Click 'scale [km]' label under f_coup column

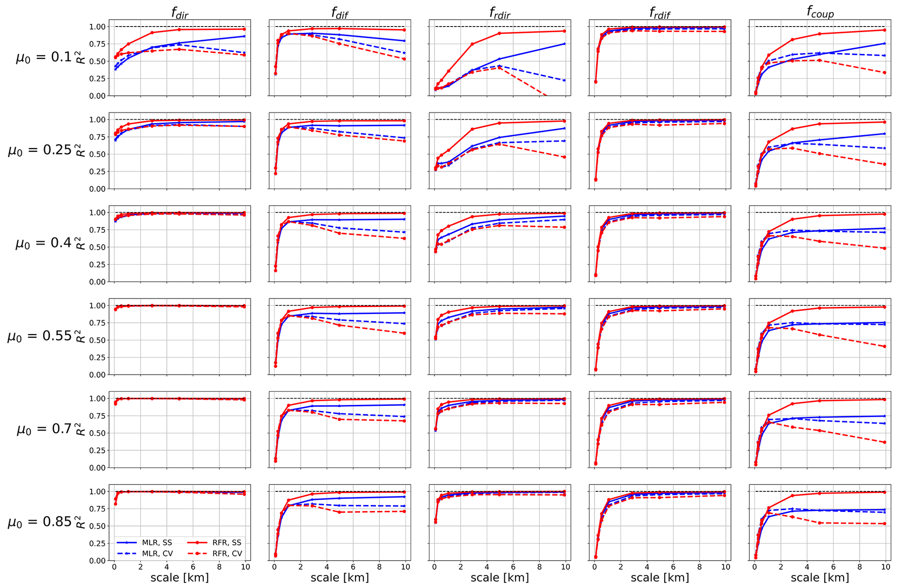[x=820, y=578]
